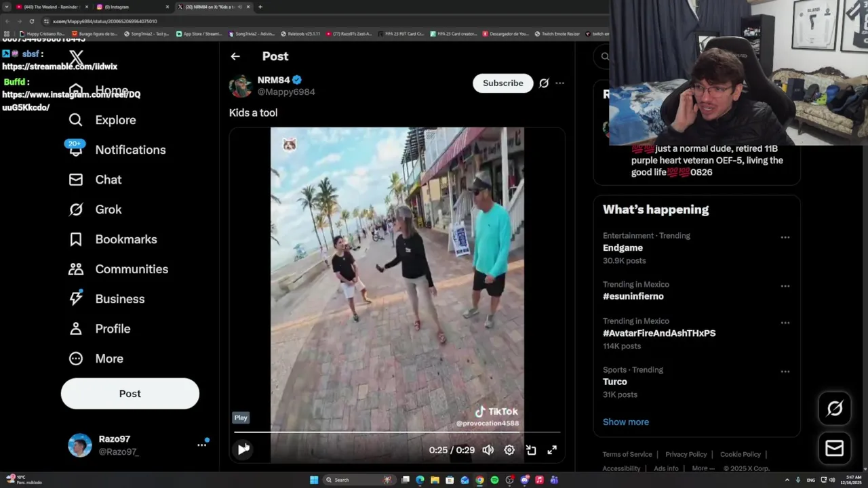
Task: Open NRM84's profile avatar
Action: click(241, 85)
